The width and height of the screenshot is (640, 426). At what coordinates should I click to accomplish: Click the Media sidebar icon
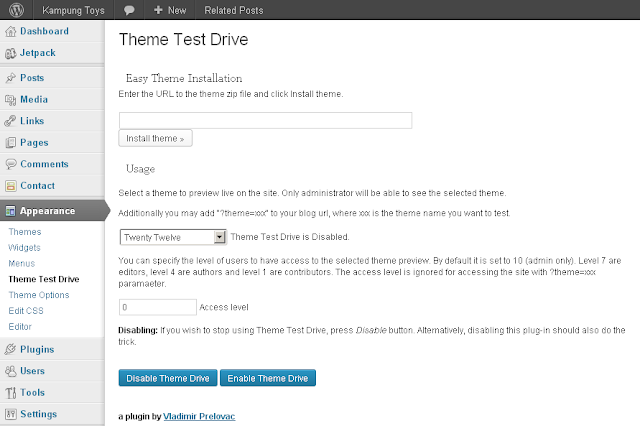click(x=11, y=100)
